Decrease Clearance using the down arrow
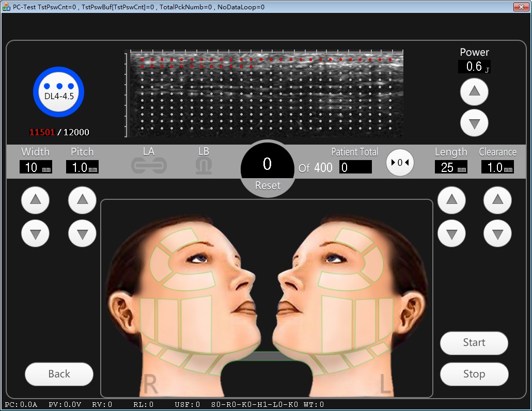 [x=497, y=234]
